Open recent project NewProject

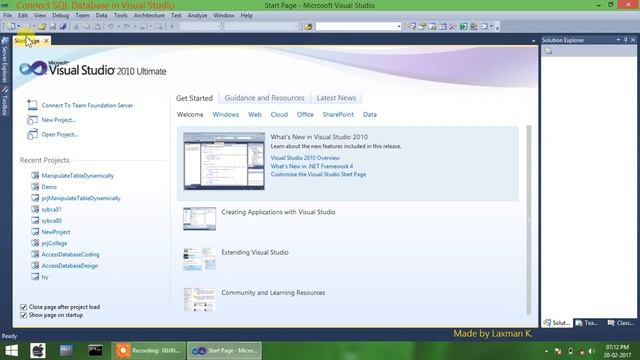click(x=56, y=232)
